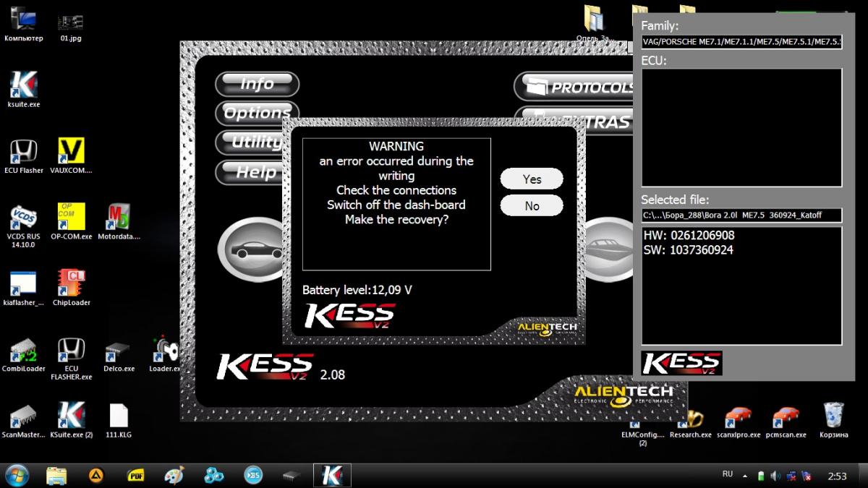
Task: Launch the ECU FLASHER.exe shortcut
Action: [71, 359]
